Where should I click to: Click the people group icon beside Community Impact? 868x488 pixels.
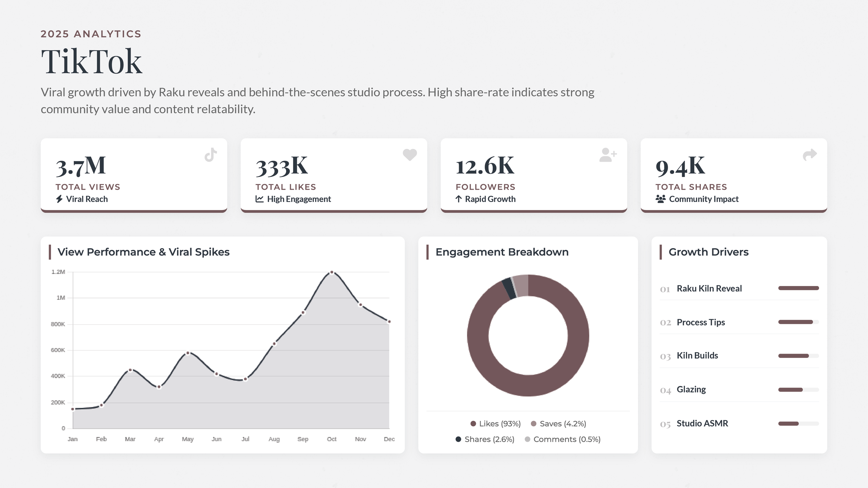click(660, 199)
